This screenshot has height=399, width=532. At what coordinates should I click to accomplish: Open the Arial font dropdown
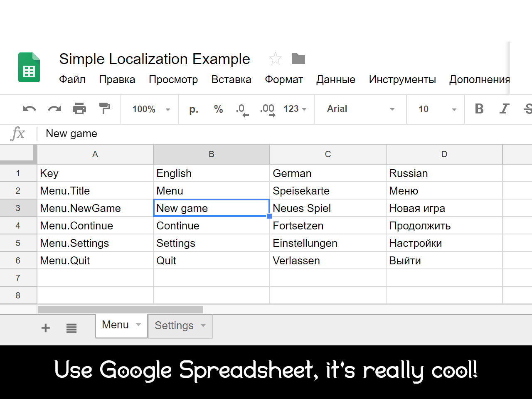pyautogui.click(x=360, y=109)
